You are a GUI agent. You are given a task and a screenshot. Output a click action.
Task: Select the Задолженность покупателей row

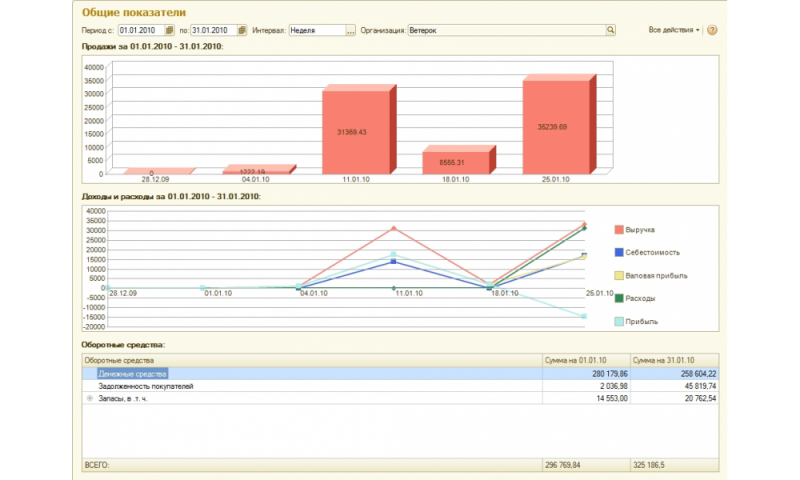[x=145, y=386]
